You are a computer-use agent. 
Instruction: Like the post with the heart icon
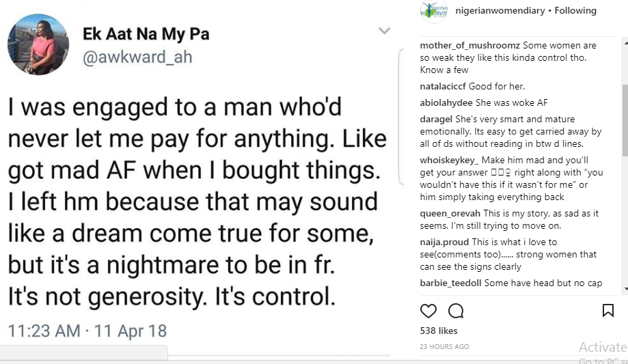click(428, 311)
